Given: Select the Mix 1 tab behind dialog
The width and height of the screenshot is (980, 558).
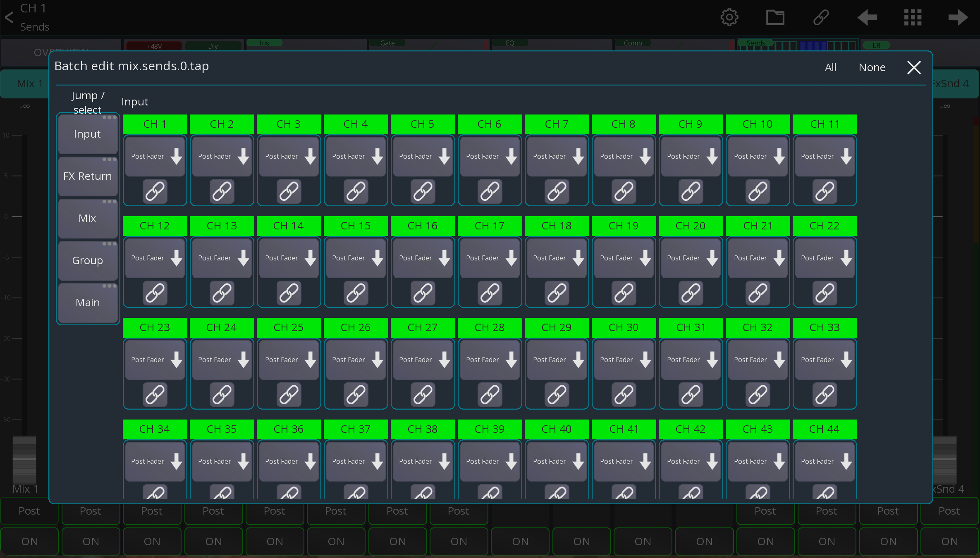Looking at the screenshot, I should tap(25, 84).
